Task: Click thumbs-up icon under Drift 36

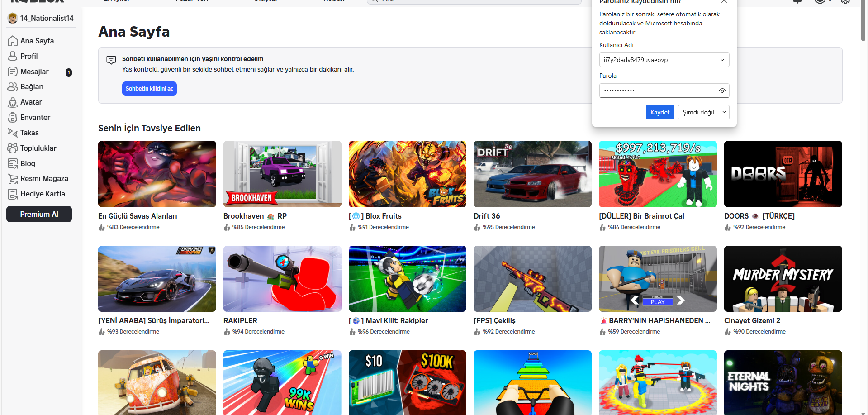Action: 477,227
